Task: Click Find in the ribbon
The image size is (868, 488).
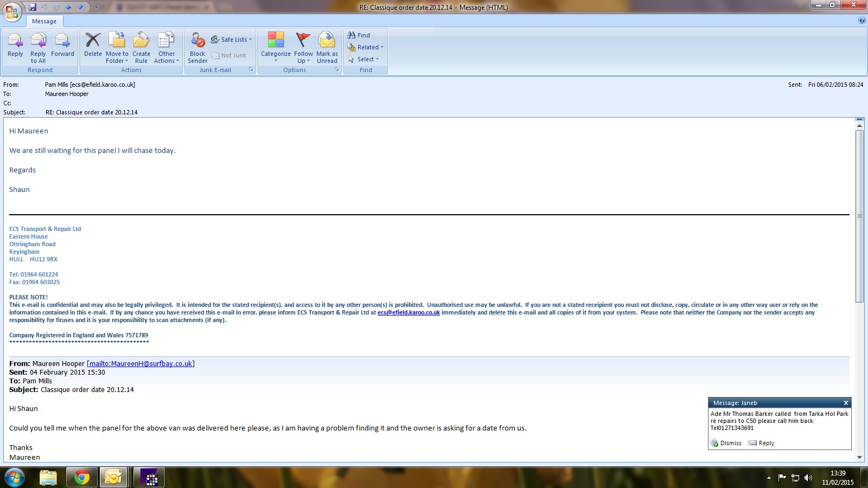Action: tap(359, 35)
